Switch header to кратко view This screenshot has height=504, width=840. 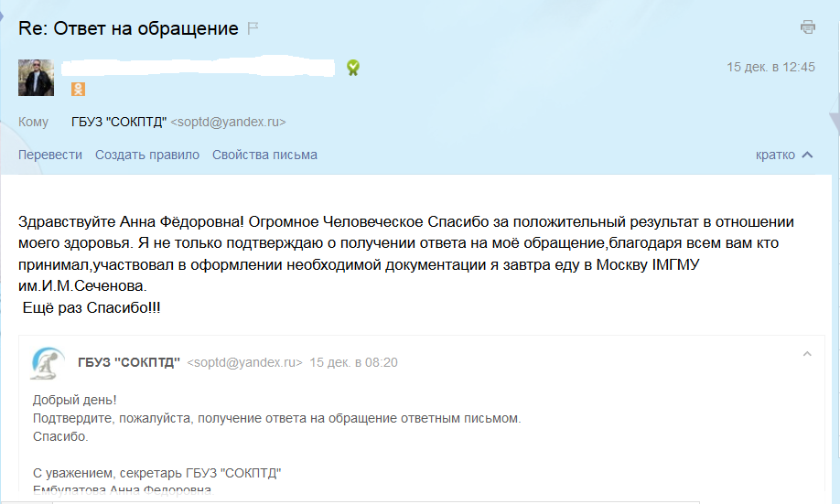coord(775,155)
